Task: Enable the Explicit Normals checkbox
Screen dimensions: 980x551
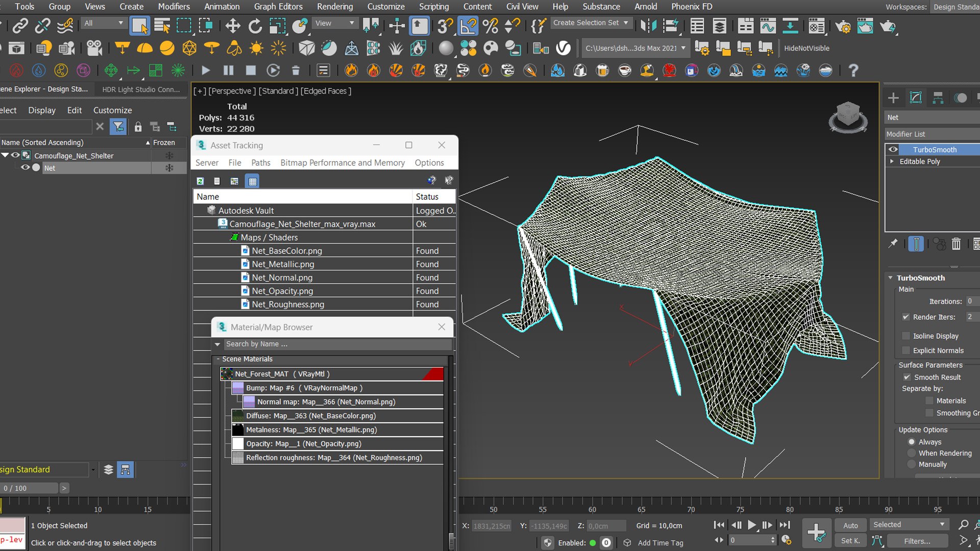Action: point(906,350)
